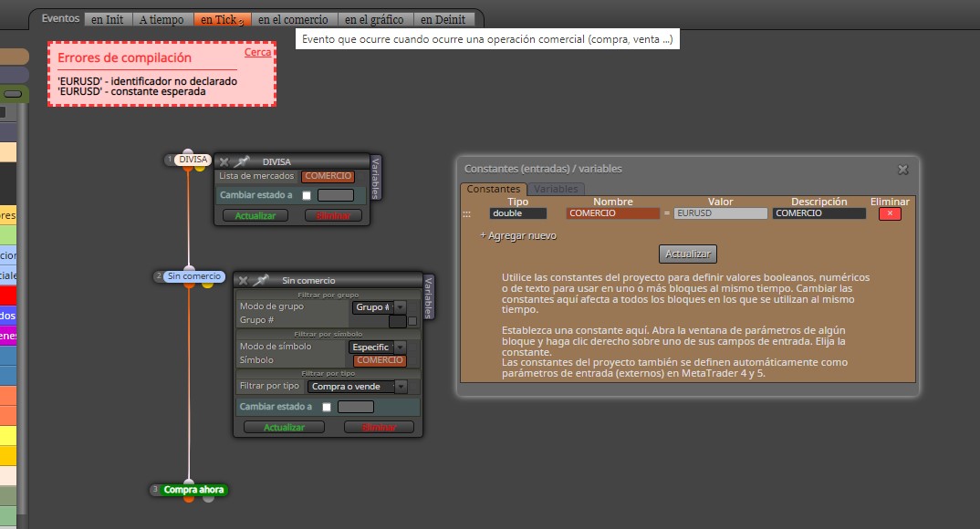
Task: Toggle Cambiar estado a checkbox in Sin comercio panel
Action: [x=327, y=407]
